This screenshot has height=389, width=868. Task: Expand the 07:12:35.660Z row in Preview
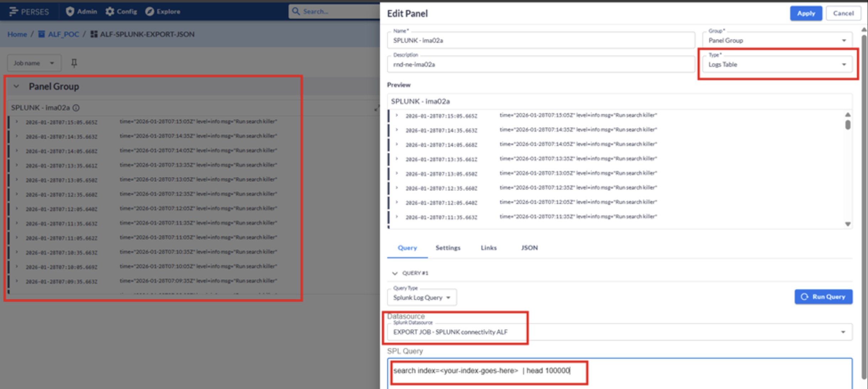(397, 188)
